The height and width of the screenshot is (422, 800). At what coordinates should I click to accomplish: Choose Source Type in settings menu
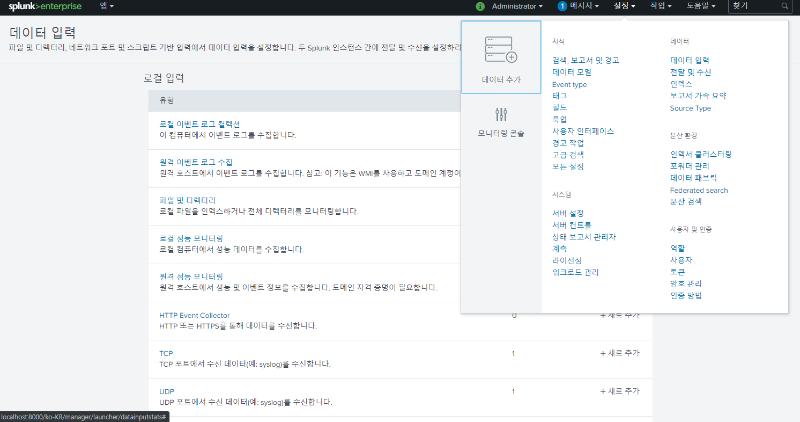(690, 108)
